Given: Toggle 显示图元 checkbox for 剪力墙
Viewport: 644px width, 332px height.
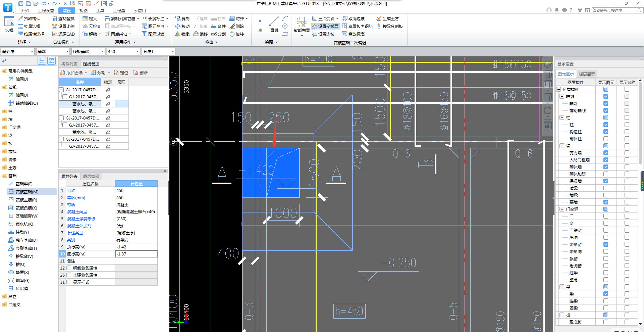Looking at the screenshot, I should coord(606,153).
